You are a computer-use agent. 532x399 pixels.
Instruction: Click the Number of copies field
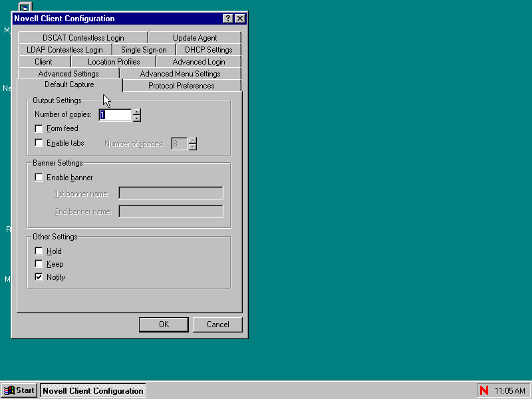(115, 114)
